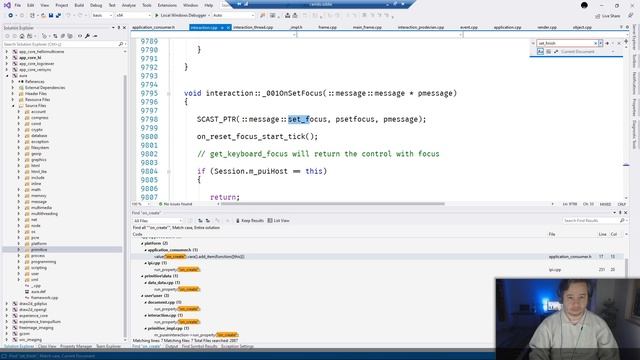
Task: Open the Window menu
Action: point(190,5)
